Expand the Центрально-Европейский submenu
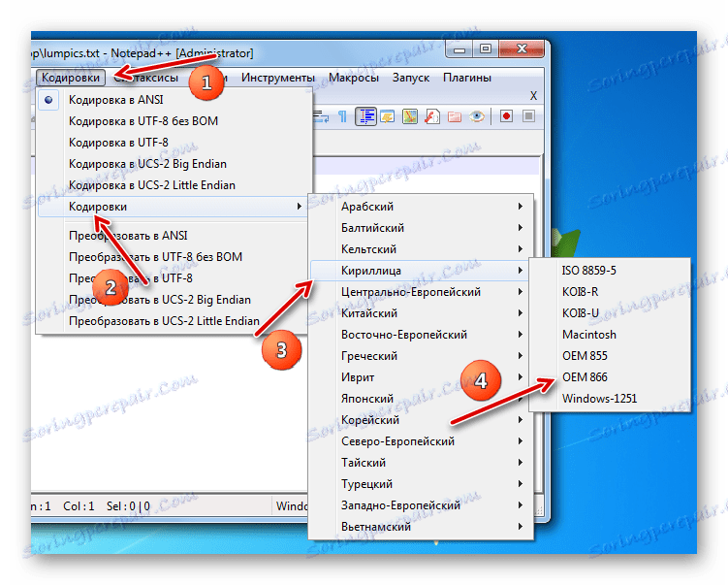Screen dimensions: 728x585 click(421, 292)
